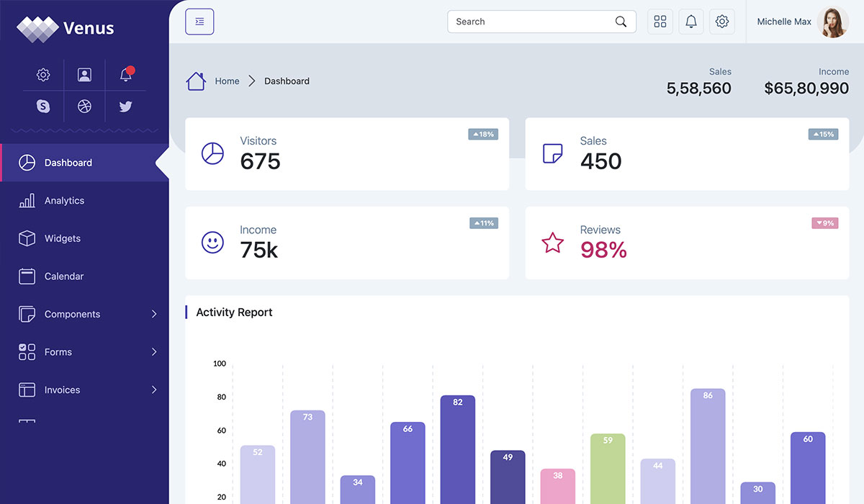Focus the Search input field
Screen dimensions: 864x504
[541, 22]
